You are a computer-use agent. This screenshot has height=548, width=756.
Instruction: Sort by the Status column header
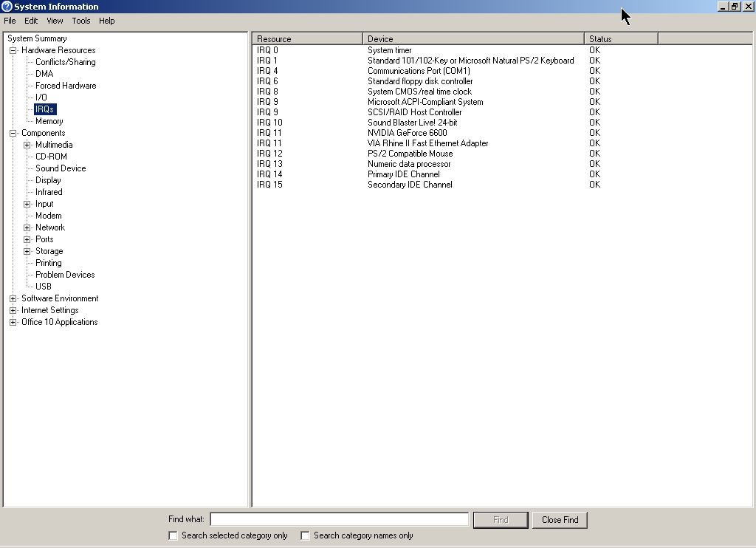click(621, 39)
